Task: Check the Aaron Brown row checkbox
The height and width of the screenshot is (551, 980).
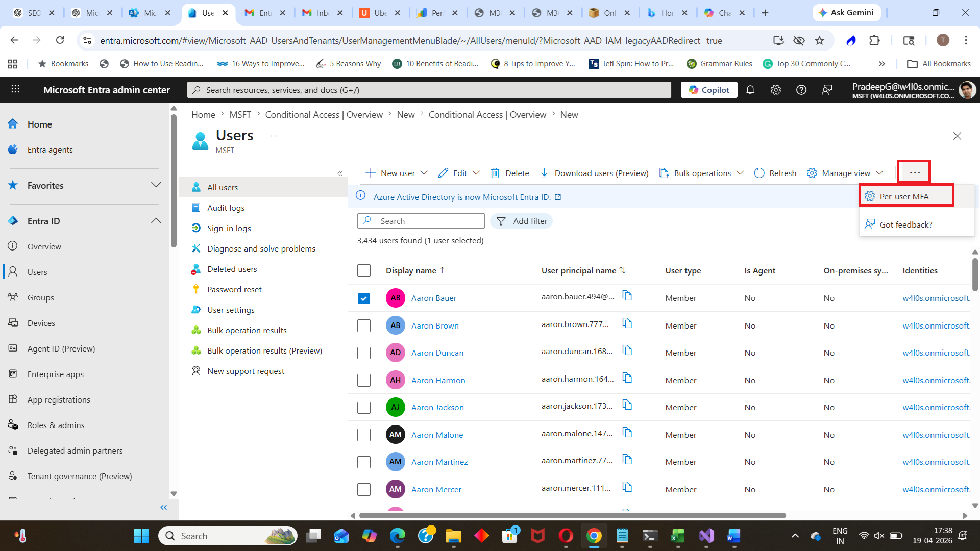Action: click(x=364, y=325)
